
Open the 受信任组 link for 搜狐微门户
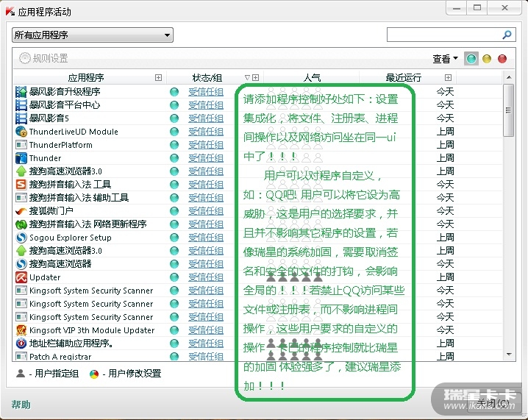[206, 211]
